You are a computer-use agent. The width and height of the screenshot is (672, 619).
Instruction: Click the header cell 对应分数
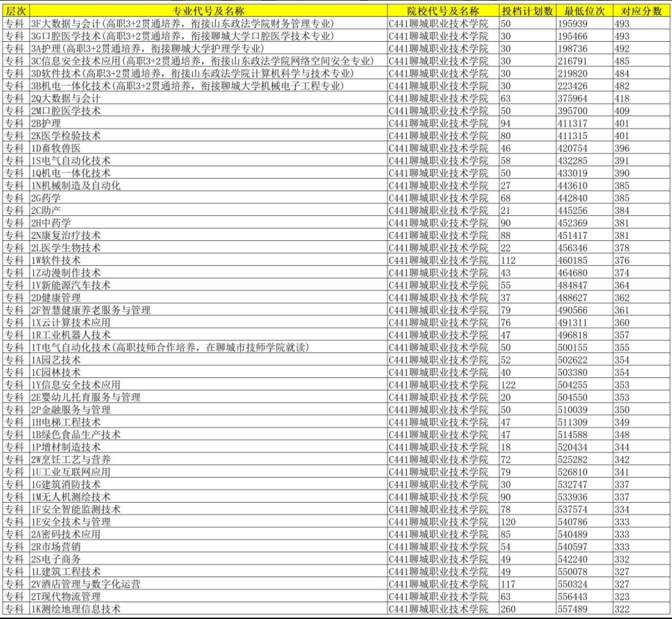click(x=641, y=11)
